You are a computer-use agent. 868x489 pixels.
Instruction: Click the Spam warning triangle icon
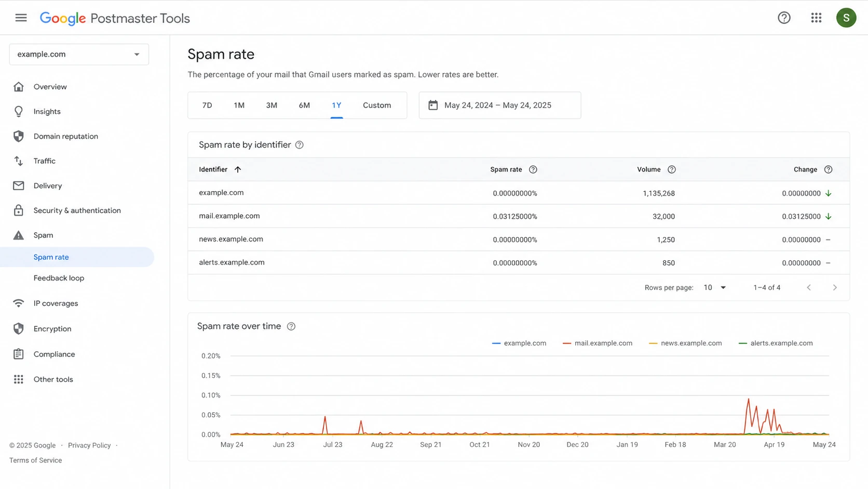19,235
